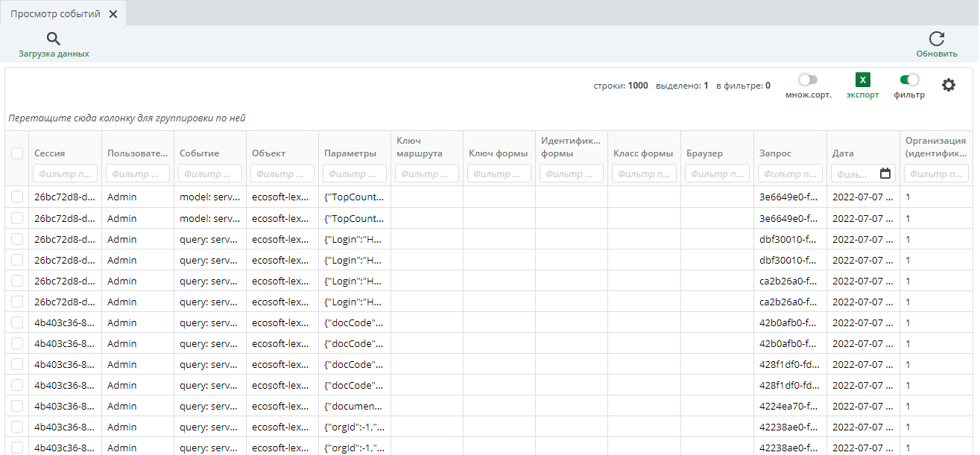The height and width of the screenshot is (455, 980).
Task: Click the Параметры column filter box
Action: 355,174
